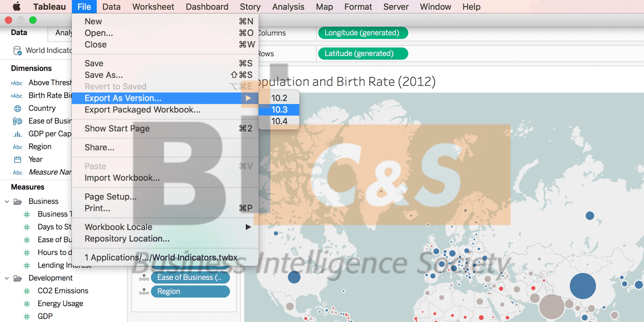
Task: Click the Business folder icon
Action: pos(18,201)
